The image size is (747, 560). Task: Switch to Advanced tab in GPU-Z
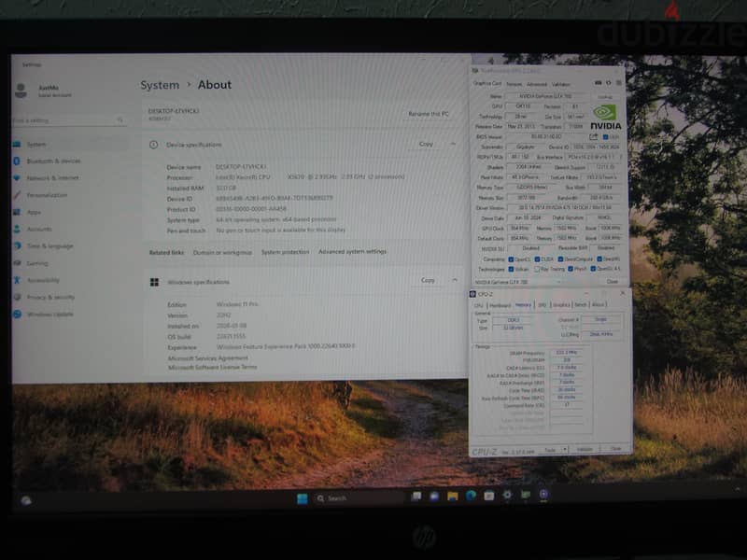[537, 84]
